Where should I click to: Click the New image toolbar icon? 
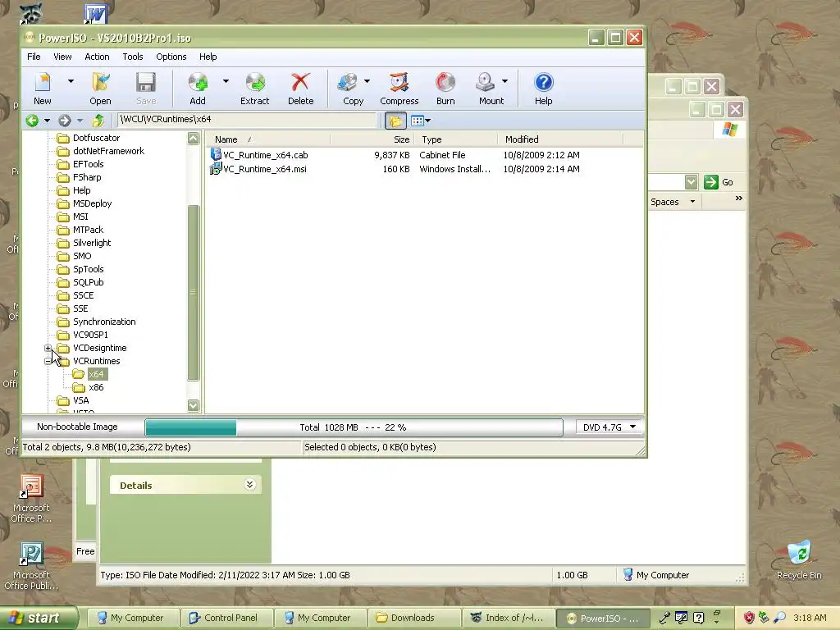43,89
